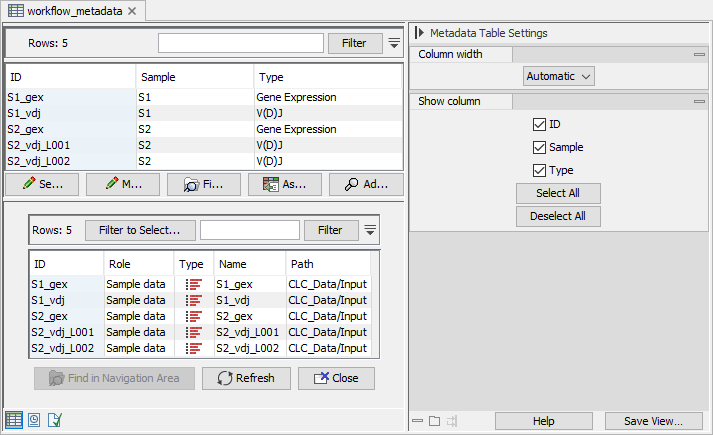
Task: Click the As... associate data button
Action: coord(285,184)
